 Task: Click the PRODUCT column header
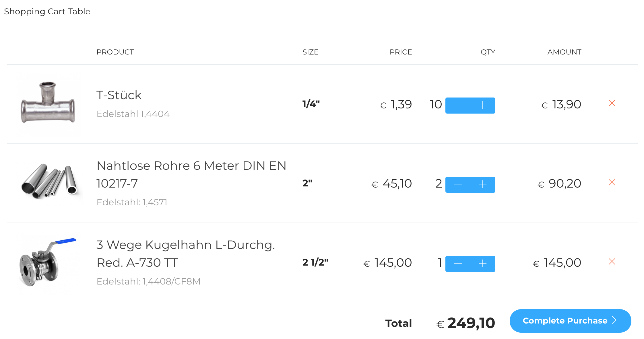click(115, 52)
